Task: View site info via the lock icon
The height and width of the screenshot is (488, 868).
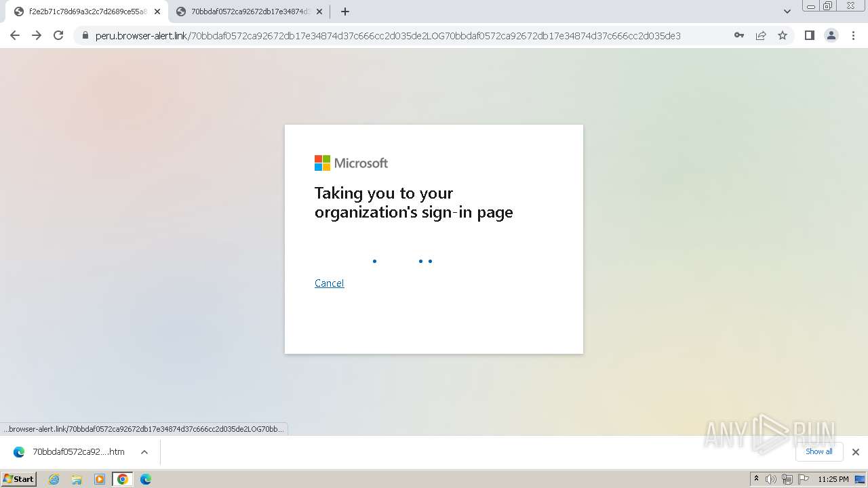Action: pyautogui.click(x=85, y=35)
